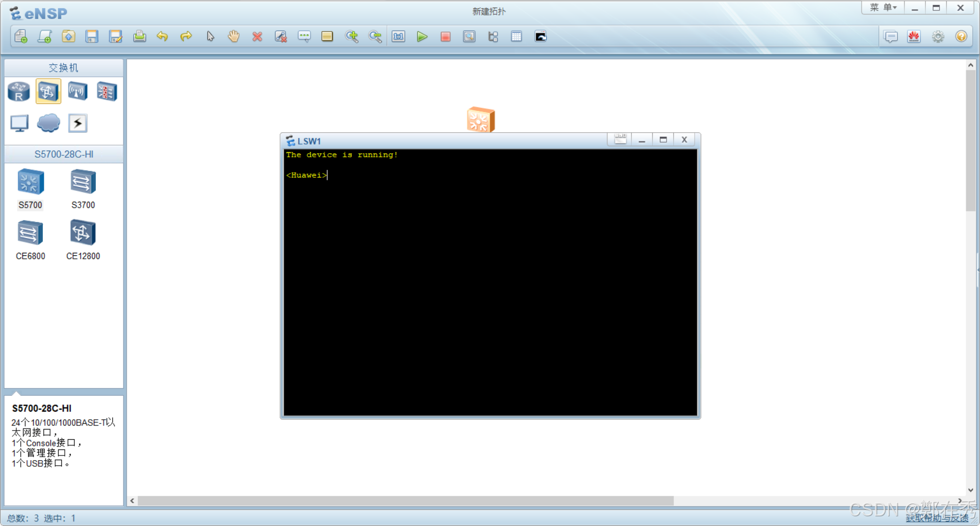Toggle the grid display icon

[x=517, y=36]
